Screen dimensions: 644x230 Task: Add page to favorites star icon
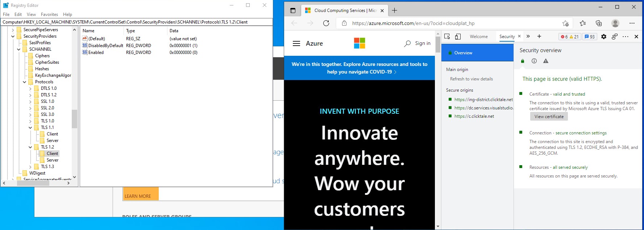click(565, 23)
